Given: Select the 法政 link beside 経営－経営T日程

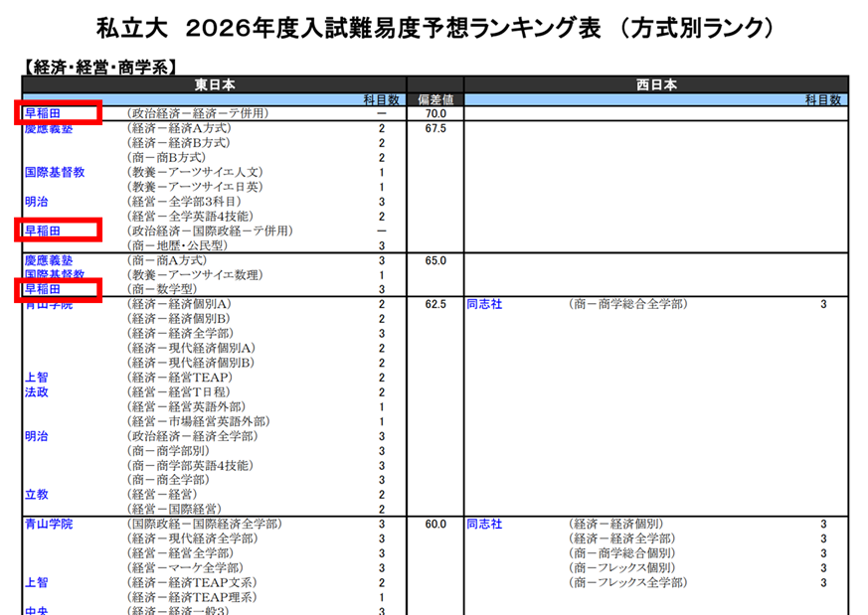Looking at the screenshot, I should pyautogui.click(x=37, y=392).
